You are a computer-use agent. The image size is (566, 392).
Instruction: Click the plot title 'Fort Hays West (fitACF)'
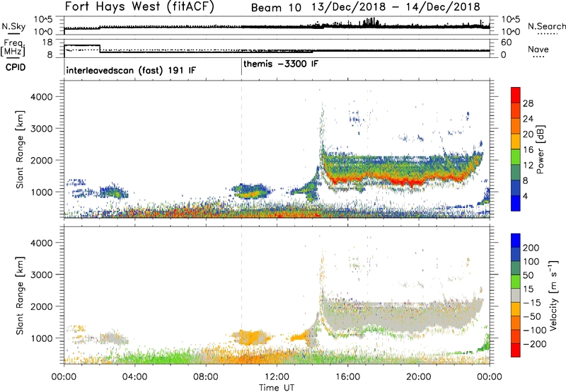point(139,6)
